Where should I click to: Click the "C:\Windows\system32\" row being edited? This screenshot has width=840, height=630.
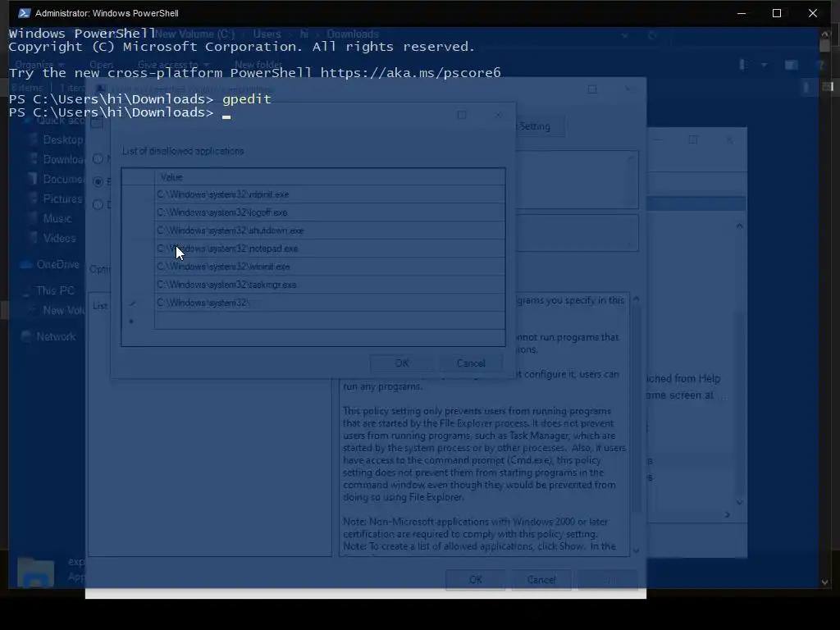tap(330, 303)
